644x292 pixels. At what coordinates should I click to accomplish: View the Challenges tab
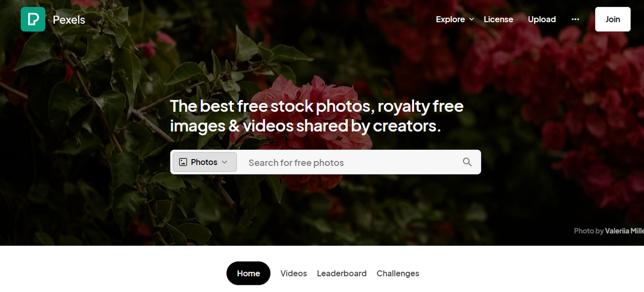click(398, 273)
